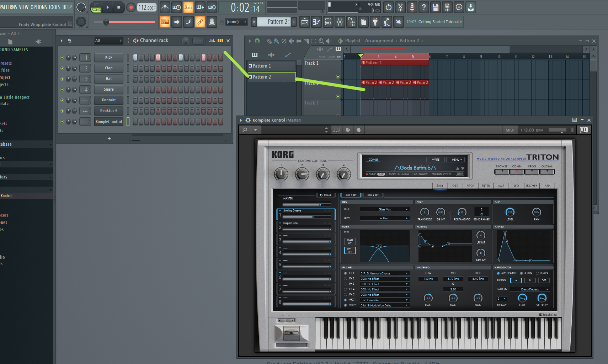Switch to the FILTER tab in Triton
The image size is (608, 364).
coord(486,186)
